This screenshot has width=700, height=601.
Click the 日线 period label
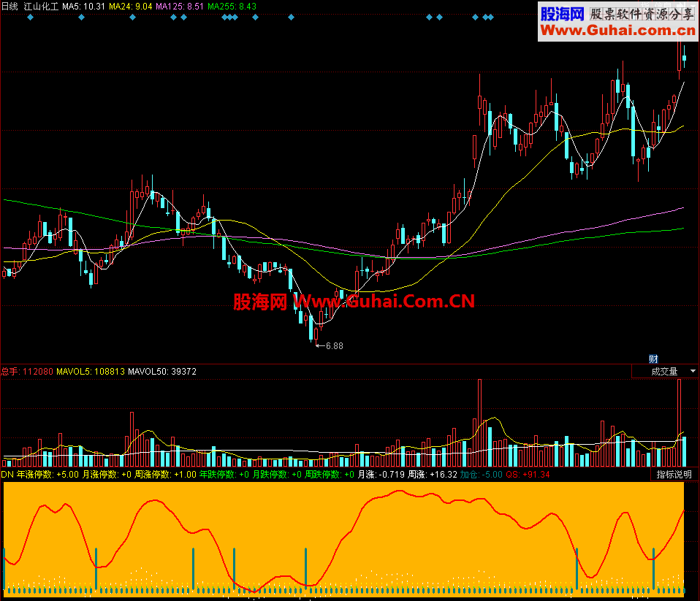[x=9, y=6]
